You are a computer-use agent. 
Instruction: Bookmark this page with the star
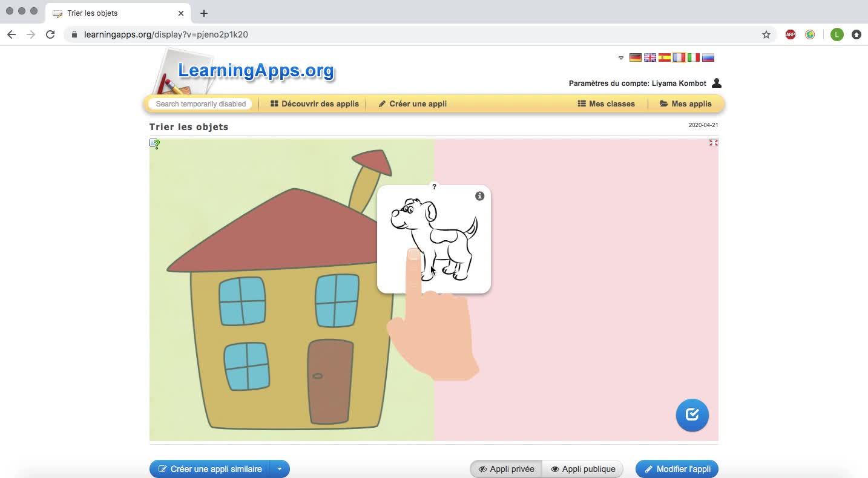(x=766, y=34)
